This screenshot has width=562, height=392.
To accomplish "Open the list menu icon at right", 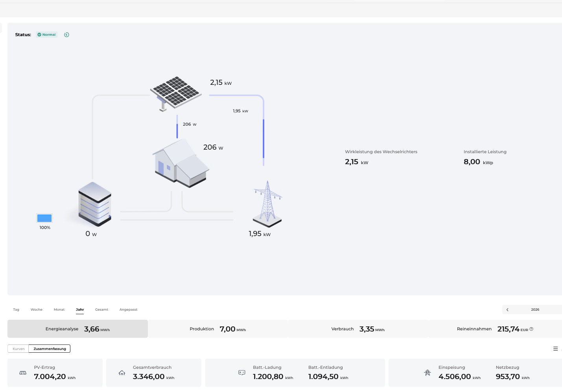I will pos(555,349).
